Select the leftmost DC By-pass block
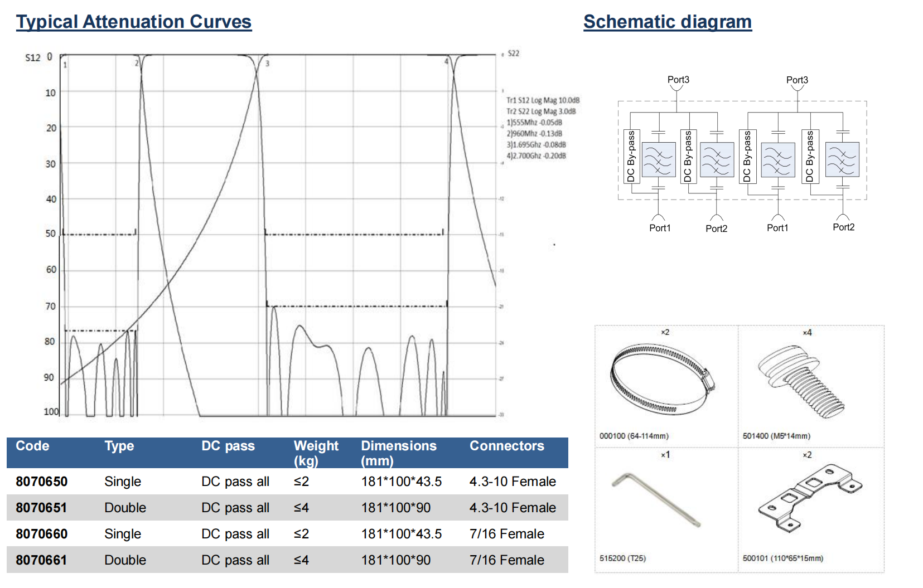 coord(631,157)
